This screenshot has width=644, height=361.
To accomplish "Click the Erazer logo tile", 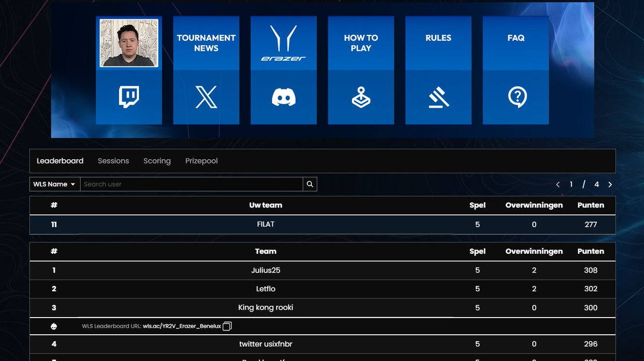I will 283,43.
